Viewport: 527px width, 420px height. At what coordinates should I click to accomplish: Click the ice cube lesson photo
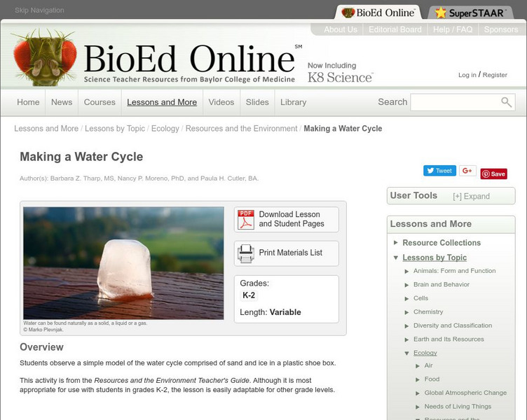point(123,263)
